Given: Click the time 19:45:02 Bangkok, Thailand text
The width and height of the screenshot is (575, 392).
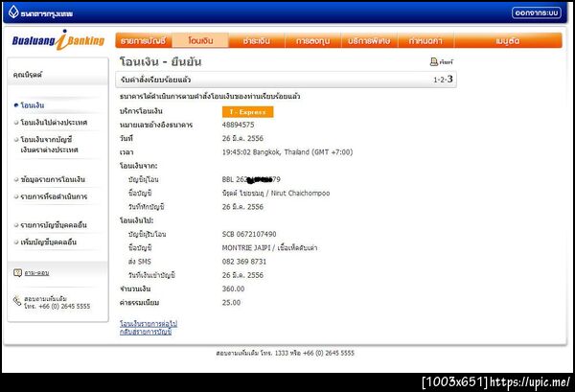Looking at the screenshot, I should (x=287, y=152).
